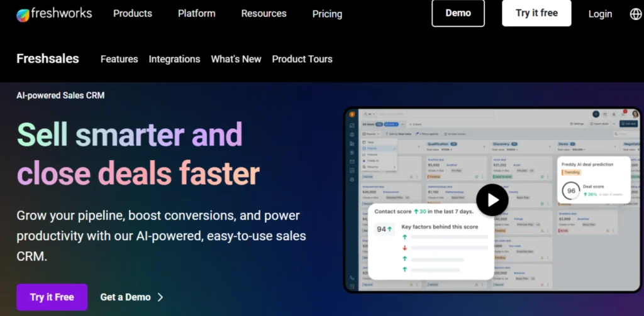Click the gear icon in the preview sidebar
Screen dimensions: 644x316
[x=352, y=179]
